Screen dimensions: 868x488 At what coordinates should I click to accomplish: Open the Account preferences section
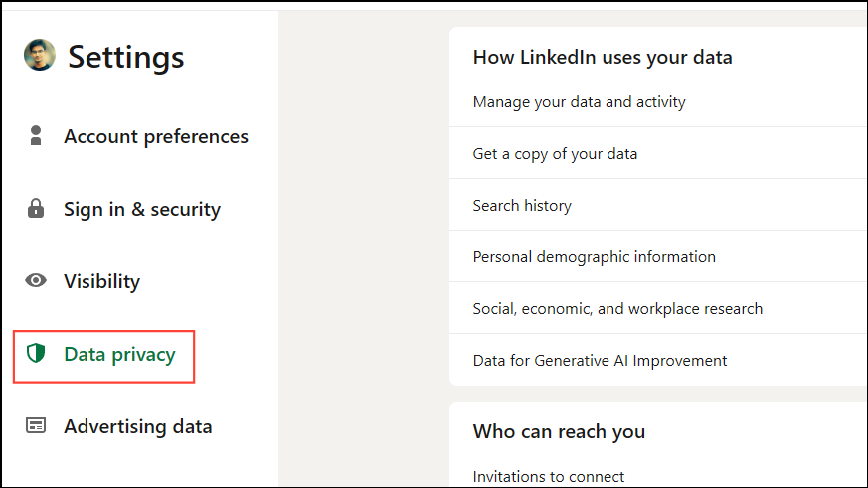click(x=156, y=136)
